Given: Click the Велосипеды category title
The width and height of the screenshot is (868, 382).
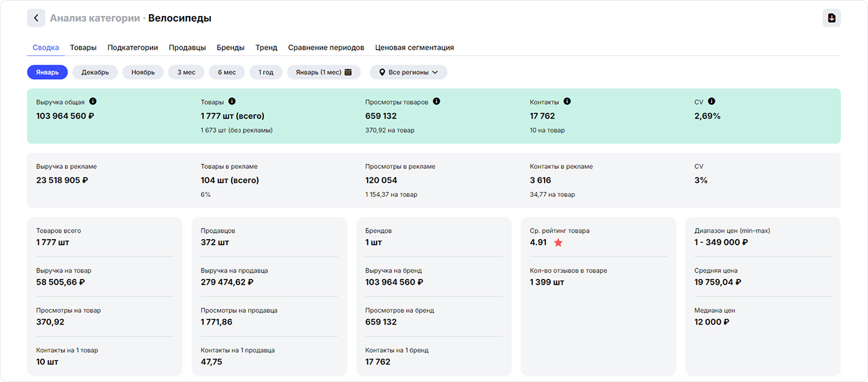Looking at the screenshot, I should coord(180,18).
